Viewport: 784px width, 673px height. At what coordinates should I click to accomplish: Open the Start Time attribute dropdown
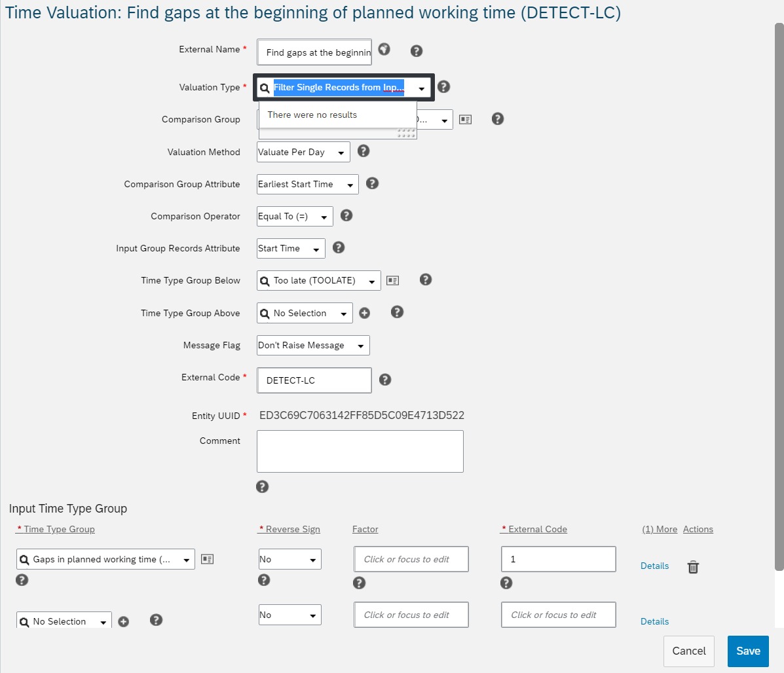click(x=291, y=248)
